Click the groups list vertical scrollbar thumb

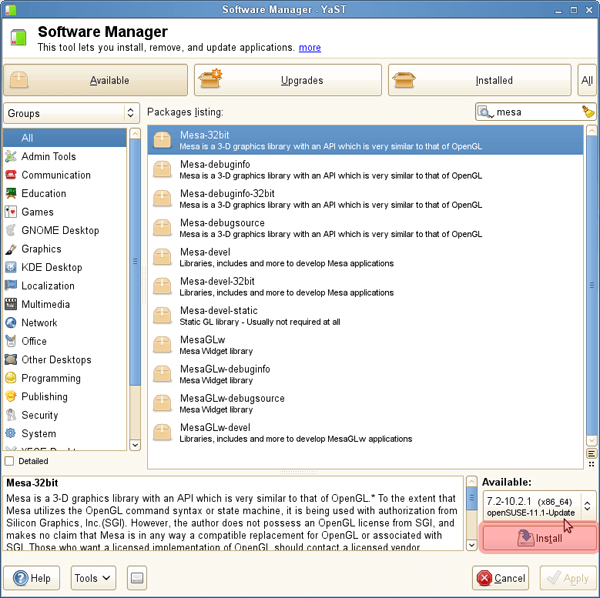click(x=135, y=262)
